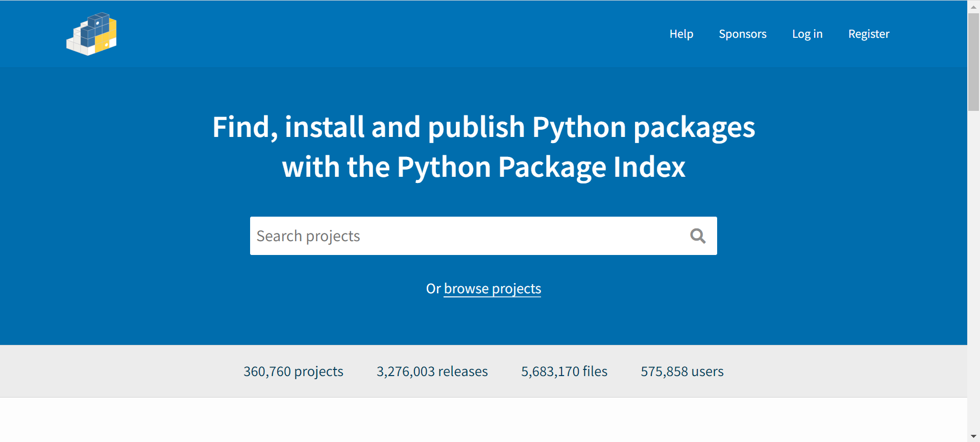Viewport: 980px width, 442px height.
Task: Open the Register page
Action: pos(869,34)
